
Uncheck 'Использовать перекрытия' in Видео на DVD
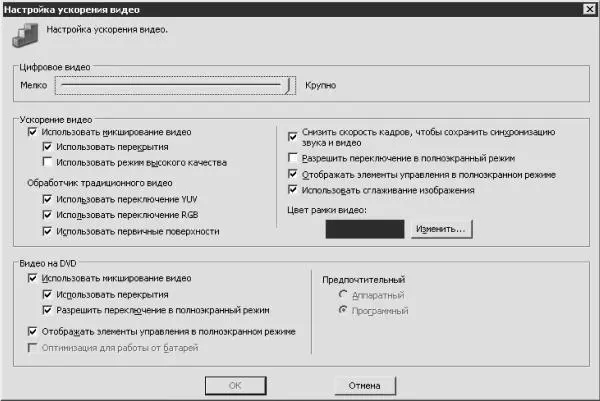(x=49, y=295)
